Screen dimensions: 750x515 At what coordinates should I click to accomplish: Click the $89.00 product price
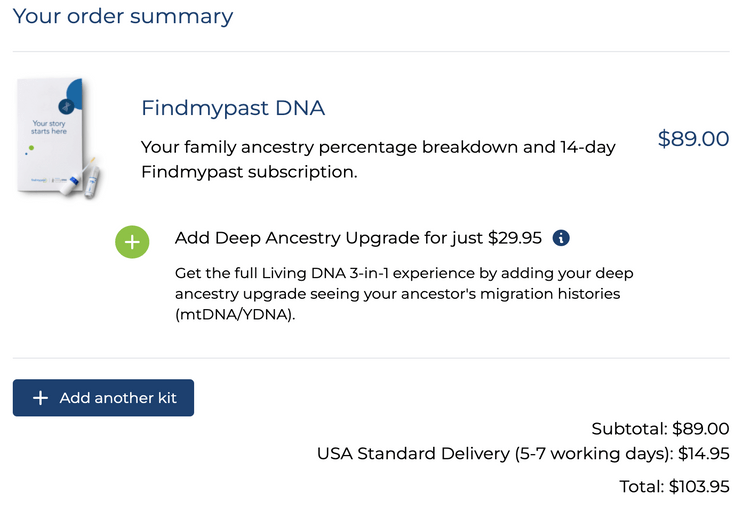693,139
